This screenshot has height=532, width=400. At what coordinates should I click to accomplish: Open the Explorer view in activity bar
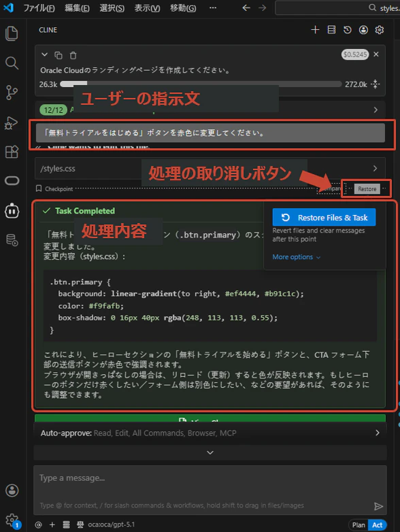[x=12, y=33]
